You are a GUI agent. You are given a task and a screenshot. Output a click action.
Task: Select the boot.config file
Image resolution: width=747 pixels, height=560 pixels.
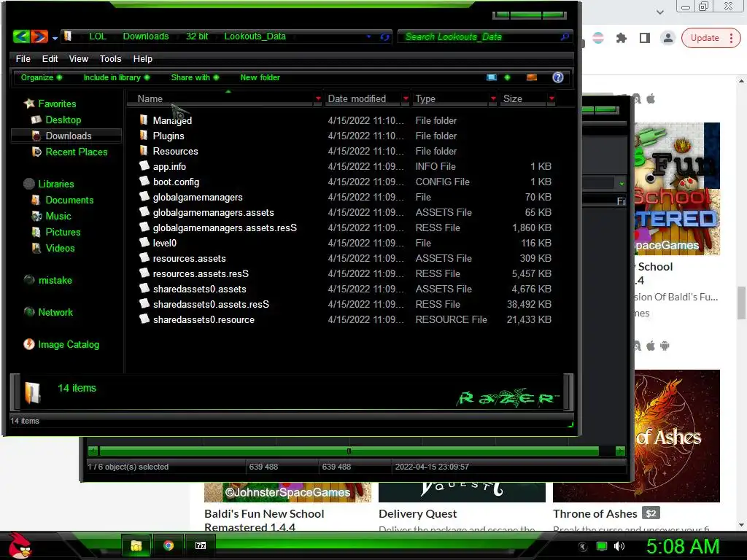(176, 182)
